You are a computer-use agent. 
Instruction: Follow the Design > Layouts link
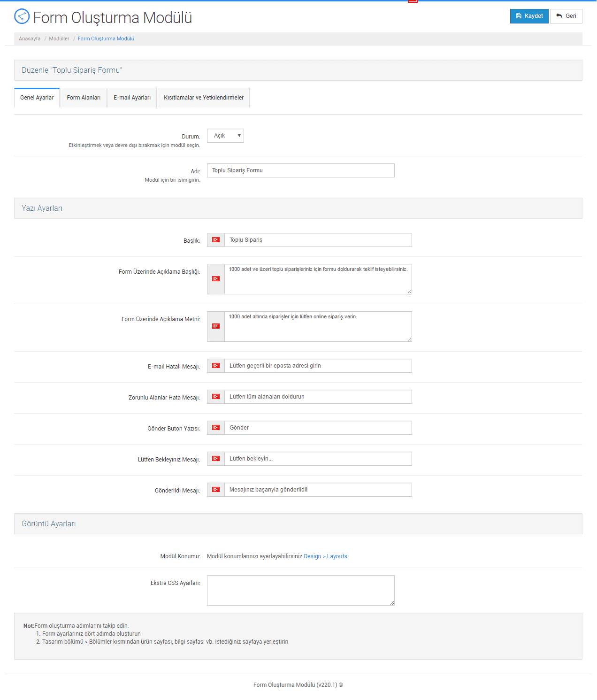[x=325, y=556]
